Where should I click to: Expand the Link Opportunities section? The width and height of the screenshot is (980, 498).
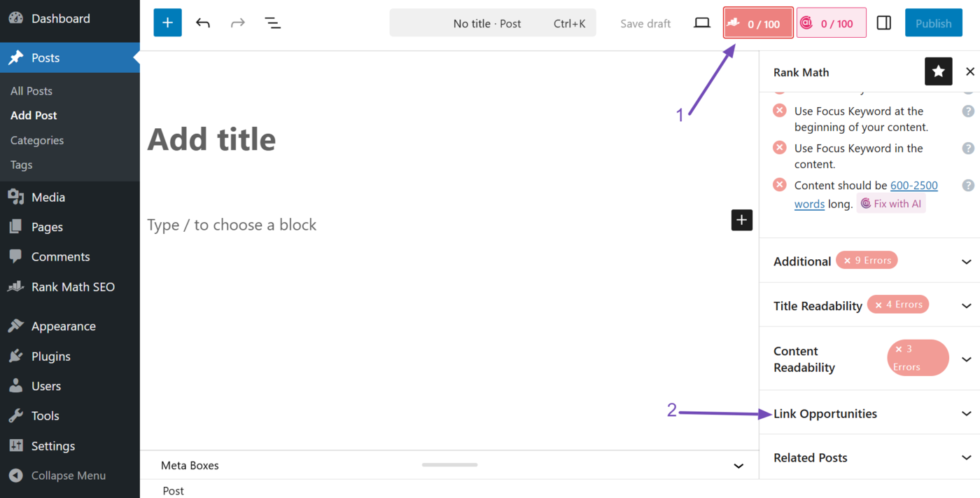pyautogui.click(x=869, y=413)
